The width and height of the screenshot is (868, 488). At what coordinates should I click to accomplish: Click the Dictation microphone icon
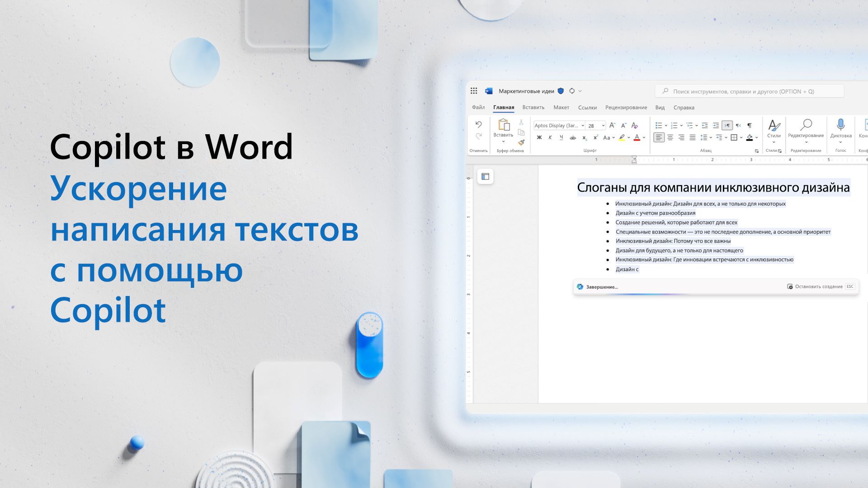point(840,124)
